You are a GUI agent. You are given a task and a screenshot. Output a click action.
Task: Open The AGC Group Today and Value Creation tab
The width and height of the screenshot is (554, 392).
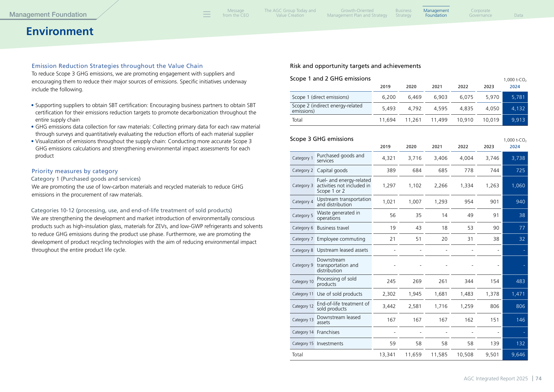click(290, 13)
